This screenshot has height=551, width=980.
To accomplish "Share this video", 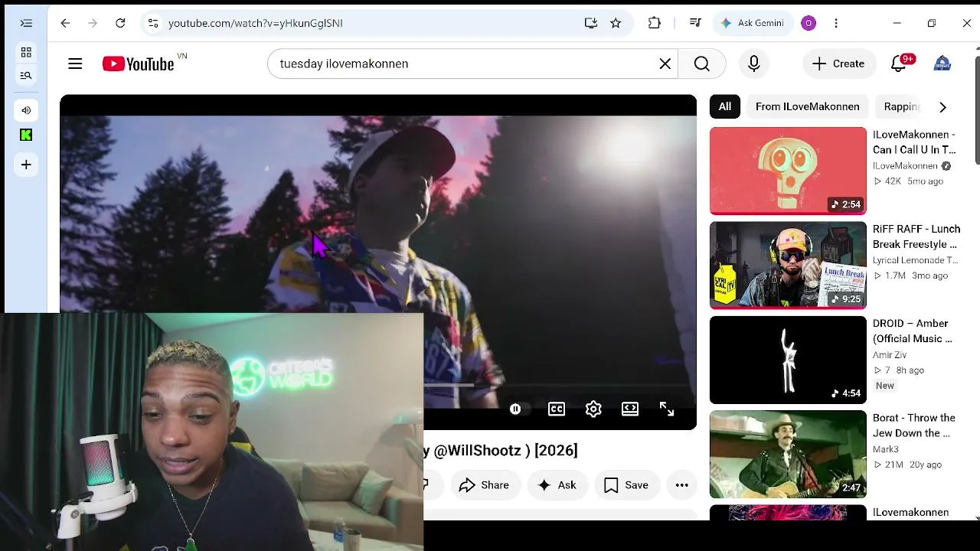I will (484, 485).
